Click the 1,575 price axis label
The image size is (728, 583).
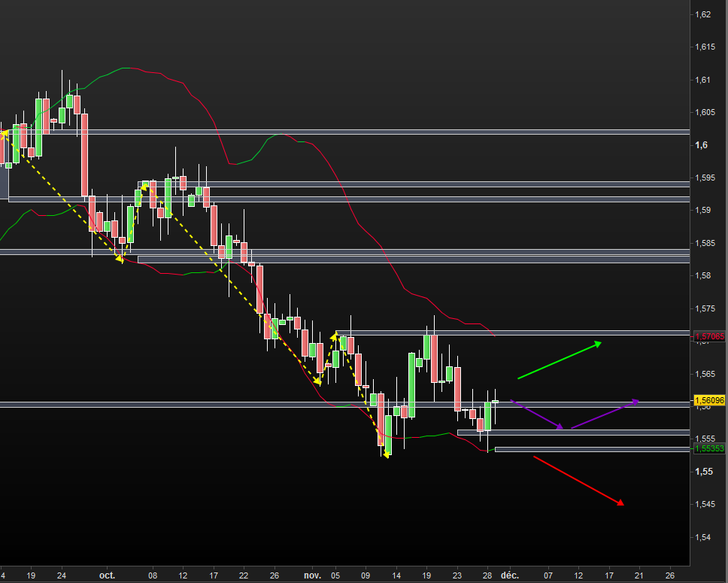705,308
